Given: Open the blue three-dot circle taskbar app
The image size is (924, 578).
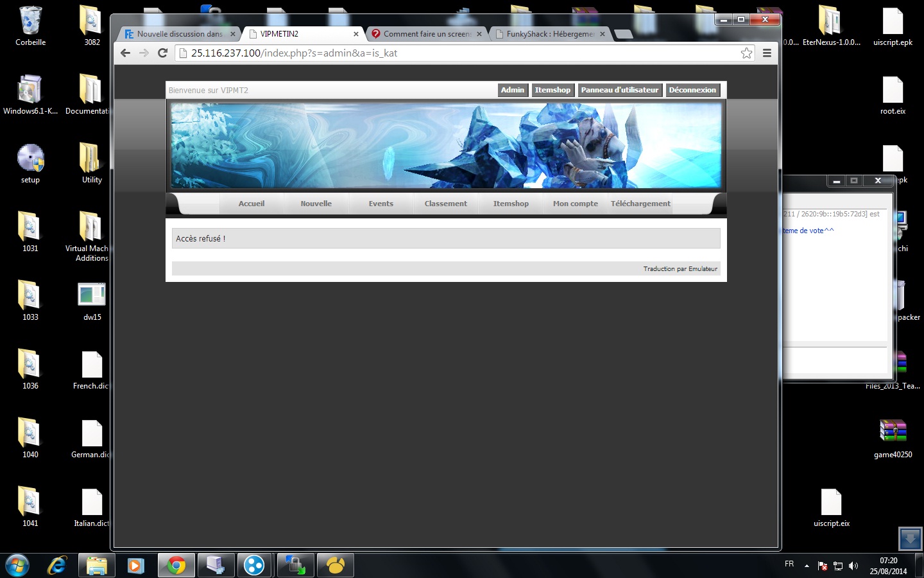Looking at the screenshot, I should (254, 565).
